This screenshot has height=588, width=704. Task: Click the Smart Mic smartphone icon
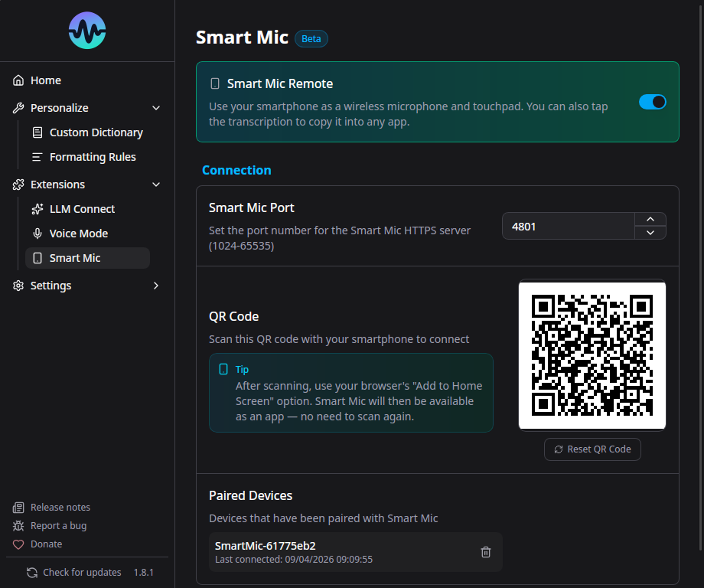pos(36,258)
